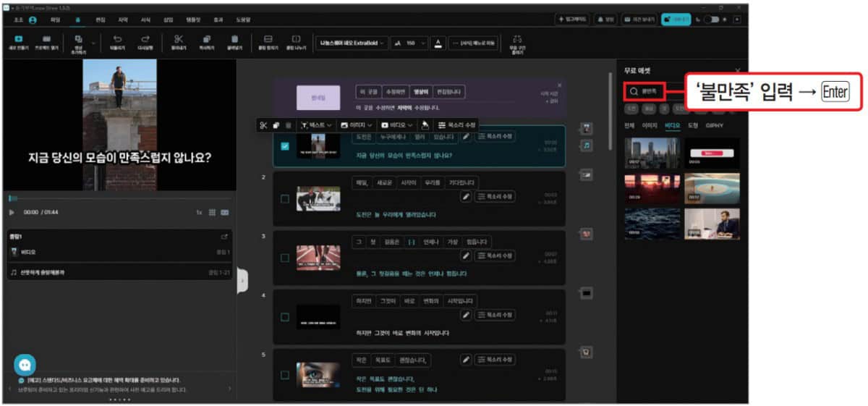Click the music note marker beside clip 1
This screenshot has width=868, height=406.
click(587, 145)
